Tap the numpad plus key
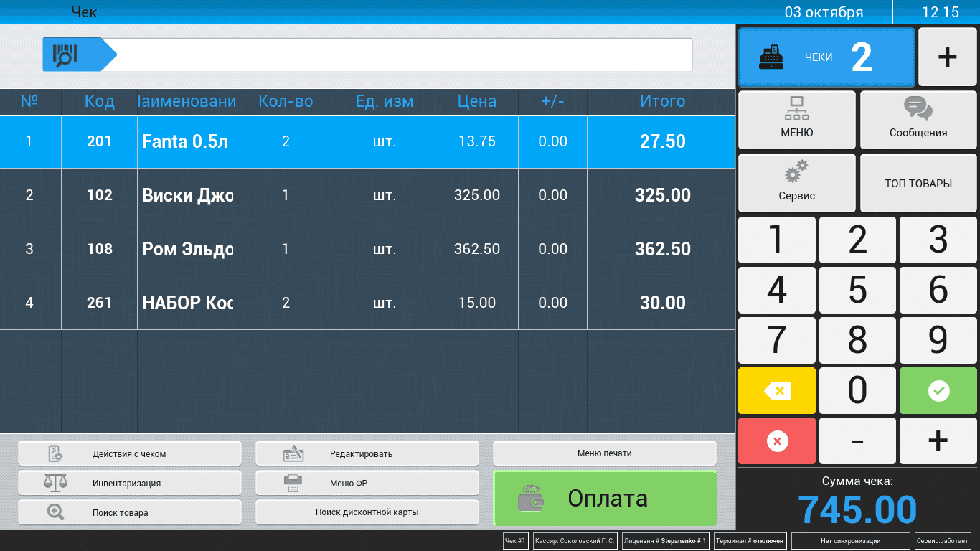The height and width of the screenshot is (551, 980). pyautogui.click(x=938, y=441)
